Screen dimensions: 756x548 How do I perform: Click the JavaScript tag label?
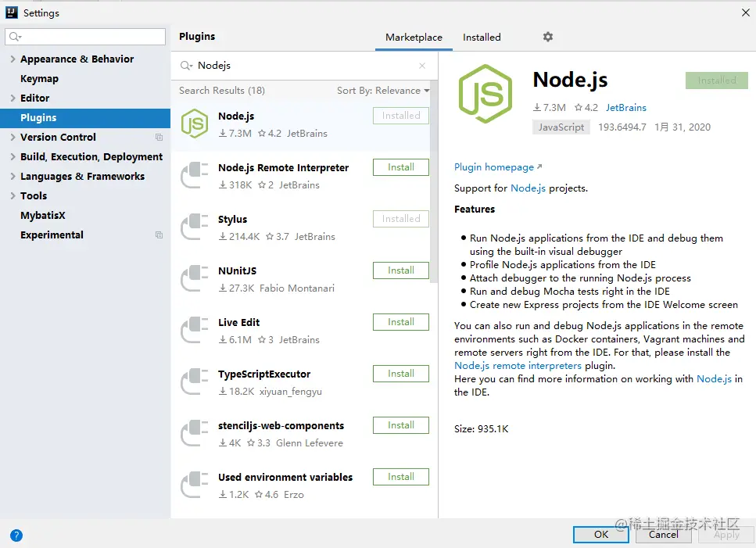[x=561, y=127]
